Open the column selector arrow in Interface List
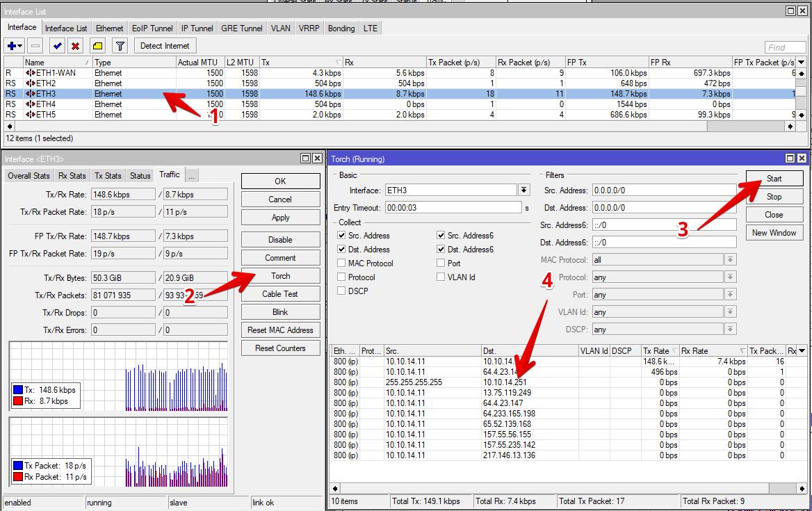Screen dimensions: 812x511 [x=801, y=63]
